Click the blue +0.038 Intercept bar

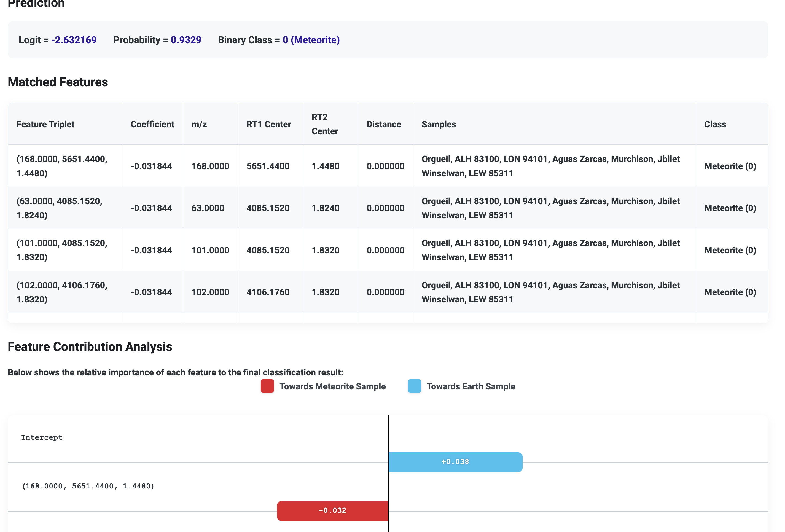point(455,462)
